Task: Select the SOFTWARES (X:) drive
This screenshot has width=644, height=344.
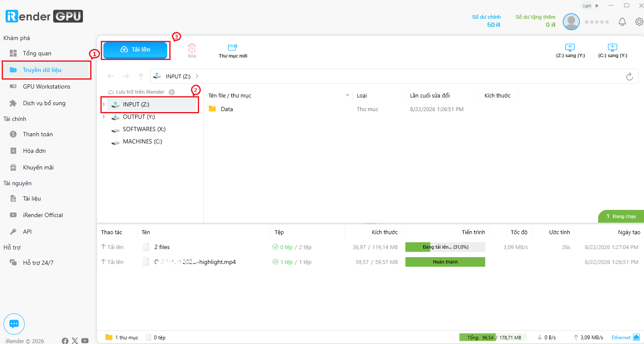Action: (x=144, y=129)
